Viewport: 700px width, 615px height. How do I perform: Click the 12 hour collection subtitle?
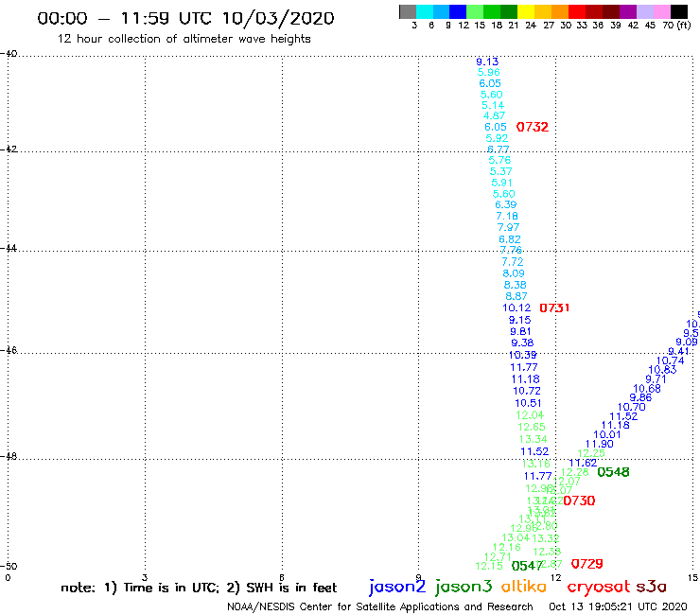tap(184, 39)
